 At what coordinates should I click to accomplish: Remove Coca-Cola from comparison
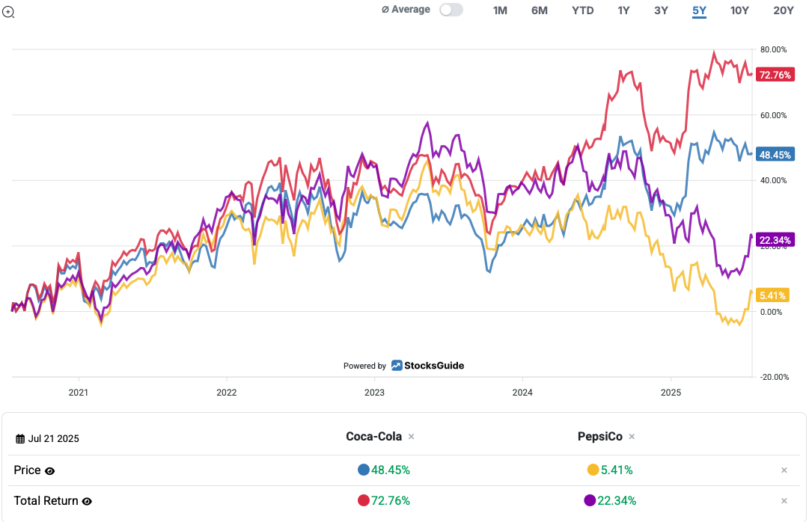click(x=411, y=437)
